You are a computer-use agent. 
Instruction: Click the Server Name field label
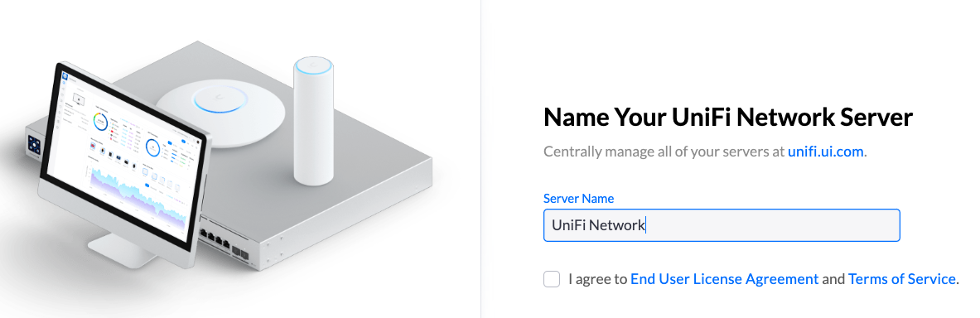[x=579, y=198]
